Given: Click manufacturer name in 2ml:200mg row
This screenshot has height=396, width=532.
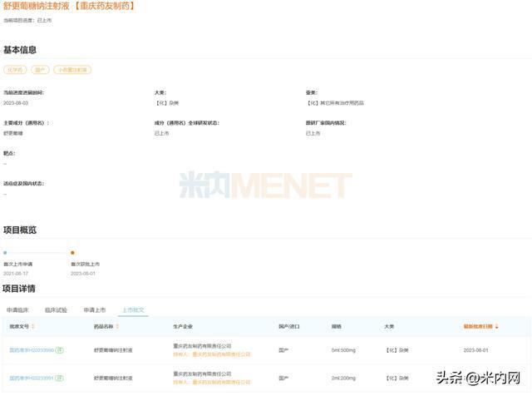Looking at the screenshot, I should 202,374.
